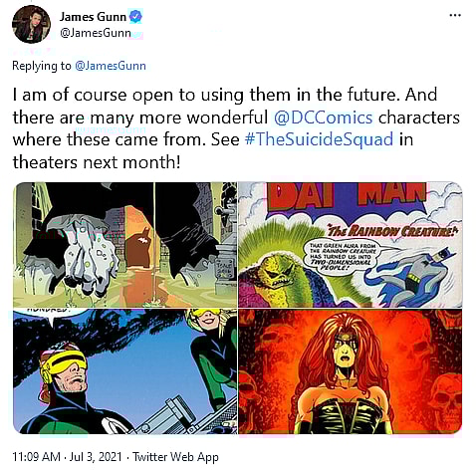
Task: Open the @JamesGunn handle under name
Action: coord(96,33)
